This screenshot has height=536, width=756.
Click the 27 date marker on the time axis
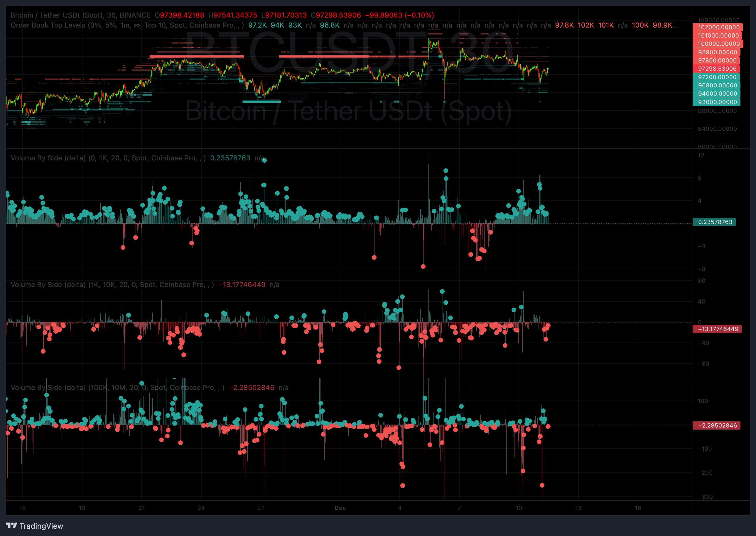click(x=261, y=508)
